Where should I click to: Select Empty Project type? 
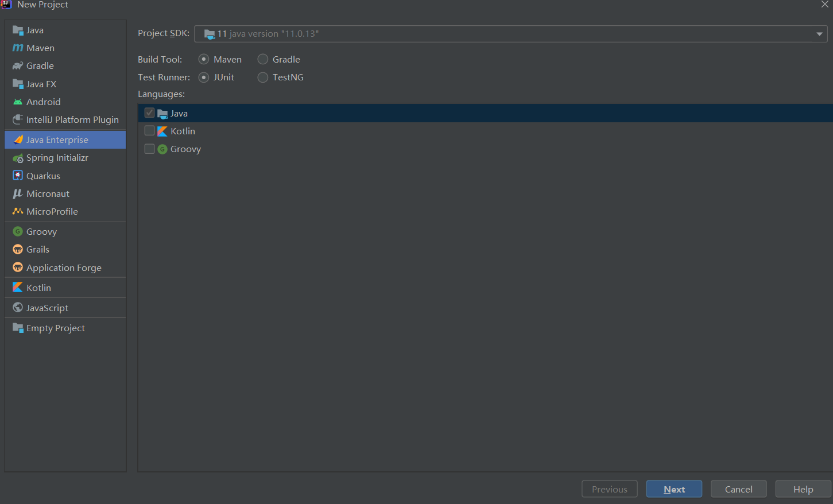65,328
